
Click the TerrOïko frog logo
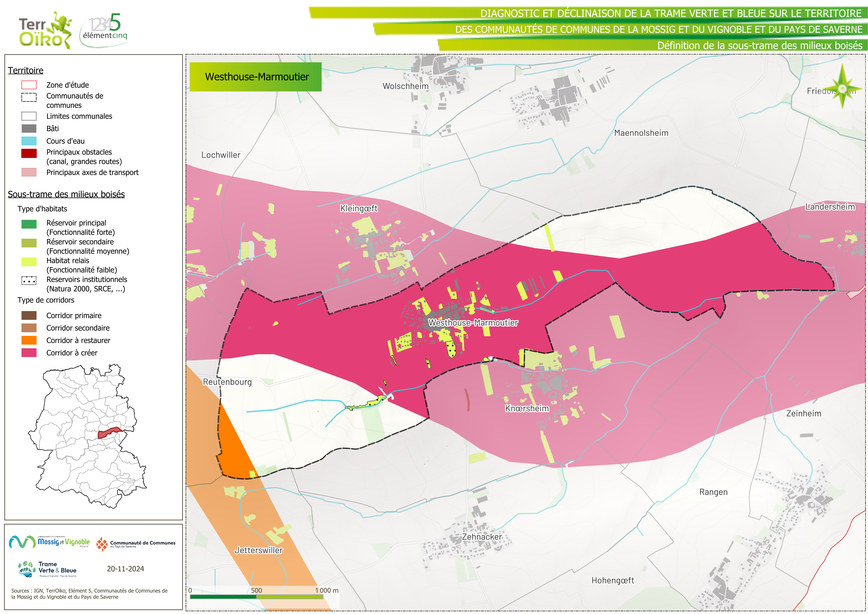click(45, 30)
